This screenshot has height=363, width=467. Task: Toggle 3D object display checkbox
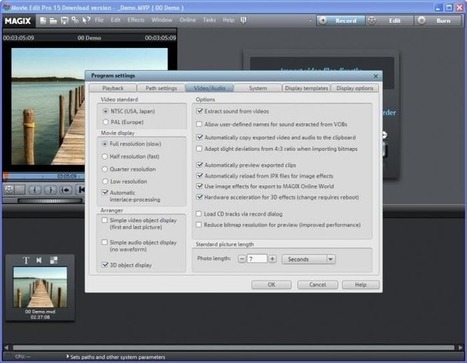(x=105, y=265)
